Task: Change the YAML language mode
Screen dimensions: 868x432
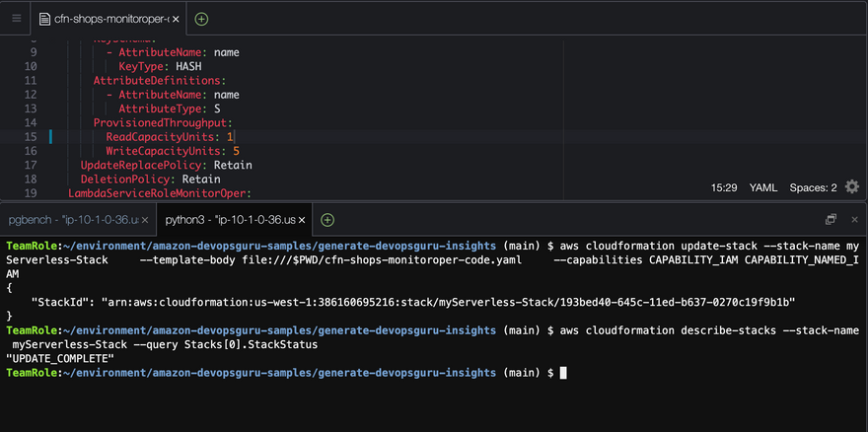Action: (x=763, y=187)
